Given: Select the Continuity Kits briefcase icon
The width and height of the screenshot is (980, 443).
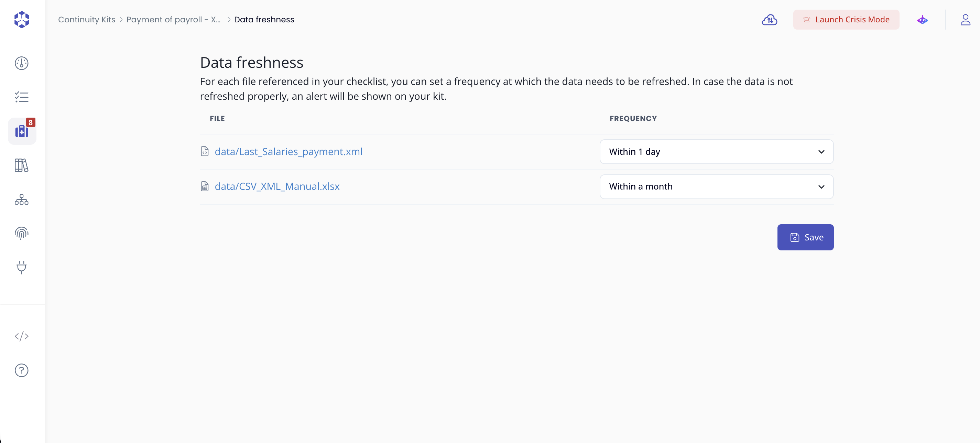Looking at the screenshot, I should [x=21, y=131].
